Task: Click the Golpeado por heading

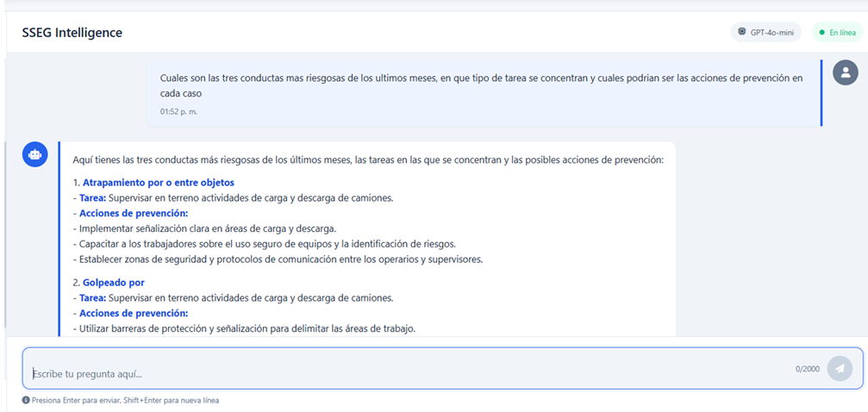Action: coord(114,283)
